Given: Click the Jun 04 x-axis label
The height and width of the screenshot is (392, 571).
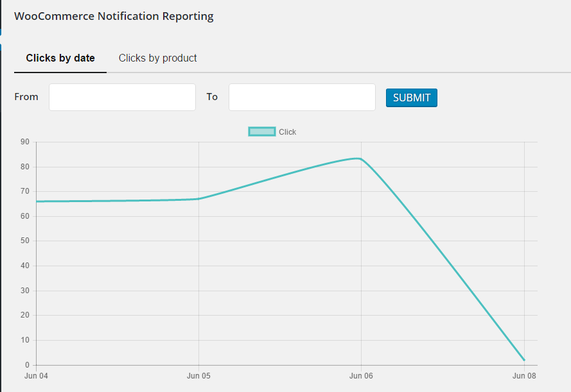Looking at the screenshot, I should (x=36, y=376).
